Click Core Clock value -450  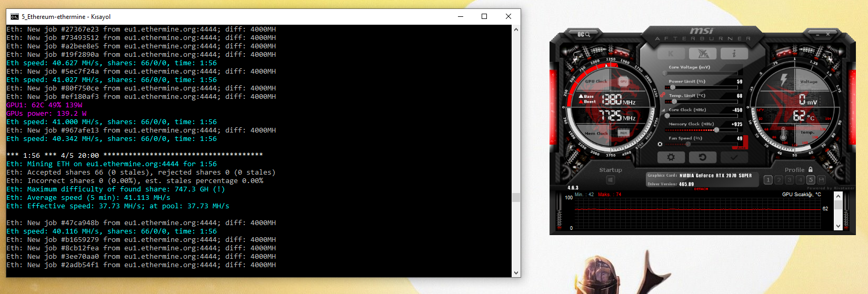click(737, 110)
